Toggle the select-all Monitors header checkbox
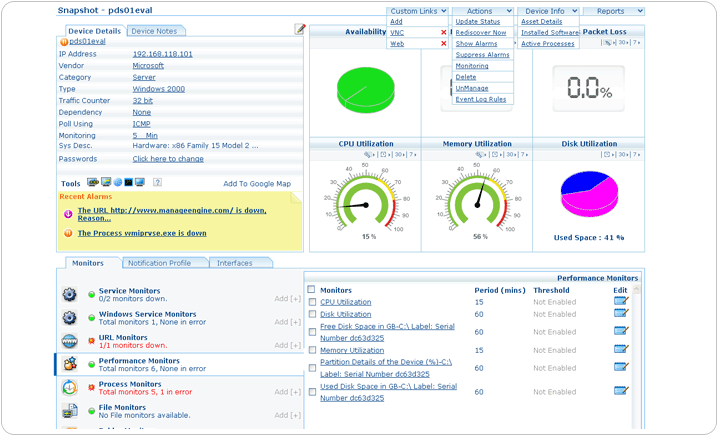The width and height of the screenshot is (718, 436). coord(312,289)
